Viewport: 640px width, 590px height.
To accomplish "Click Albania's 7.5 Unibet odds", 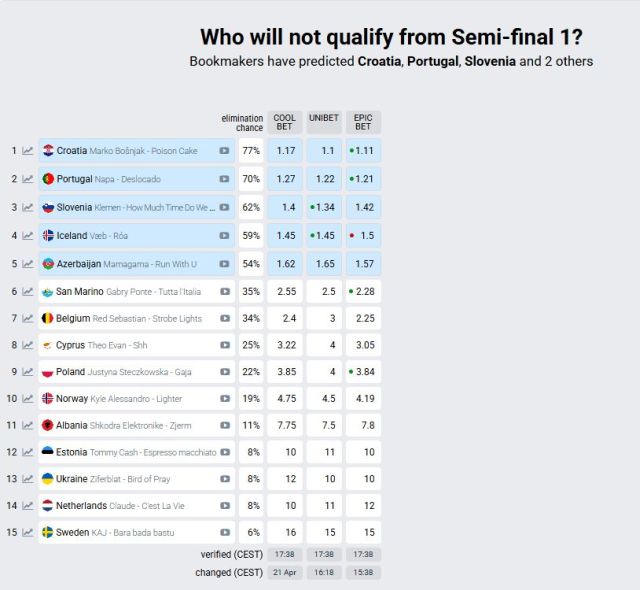I will point(324,425).
